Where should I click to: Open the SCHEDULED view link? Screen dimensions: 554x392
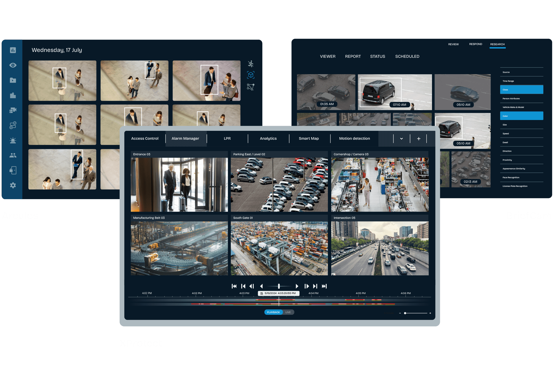[407, 56]
